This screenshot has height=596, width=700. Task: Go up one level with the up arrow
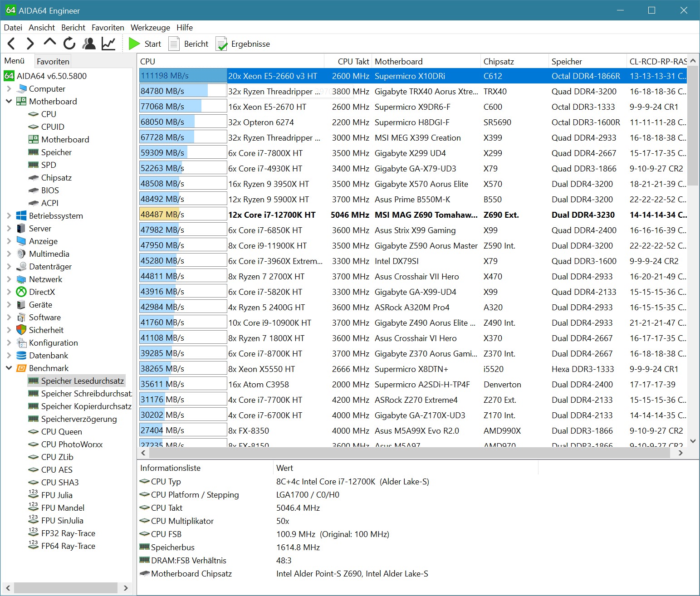pos(49,43)
